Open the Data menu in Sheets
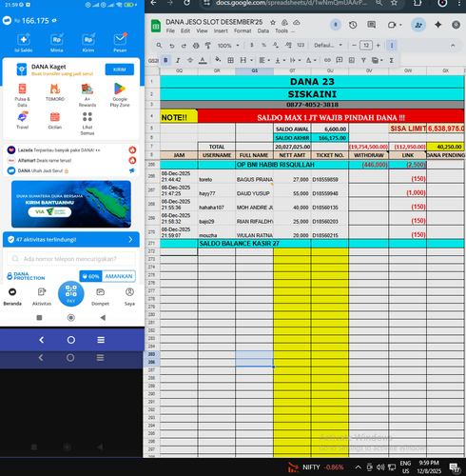Image resolution: width=466 pixels, height=476 pixels. pyautogui.click(x=262, y=31)
